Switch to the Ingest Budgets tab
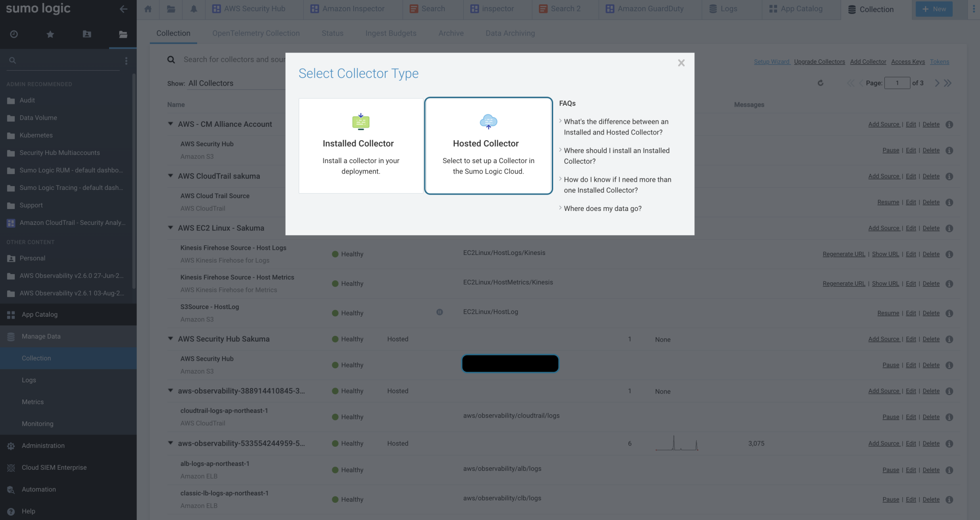980x520 pixels. click(x=390, y=33)
